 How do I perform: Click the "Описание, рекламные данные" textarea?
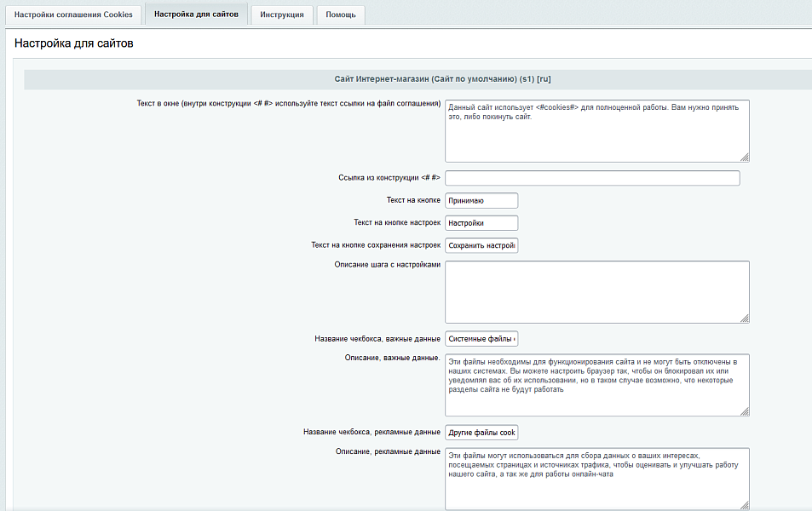(x=596, y=477)
